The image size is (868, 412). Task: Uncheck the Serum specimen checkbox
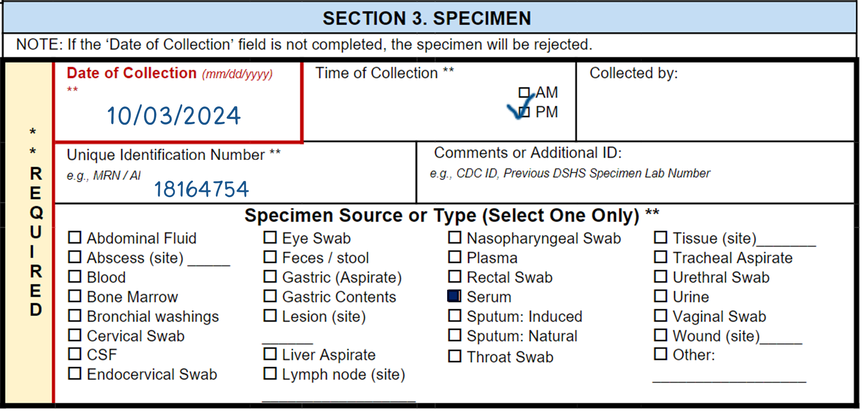[454, 296]
